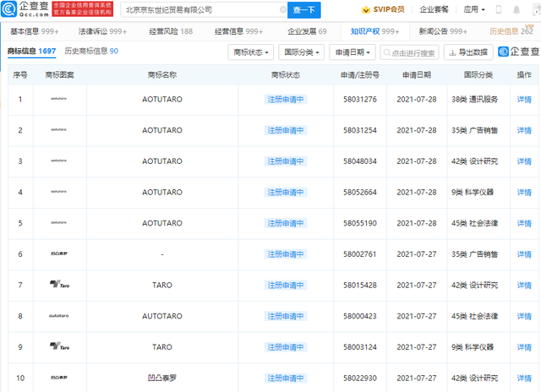Viewport: 541px width, 392px height.
Task: Switch to the 历史商标信息 tab
Action: (91, 52)
